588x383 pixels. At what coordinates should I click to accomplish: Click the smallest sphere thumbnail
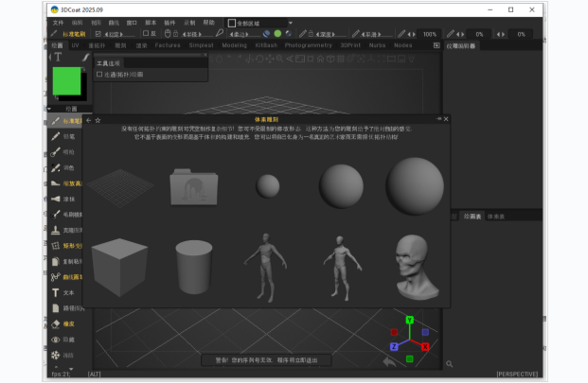[x=268, y=184]
